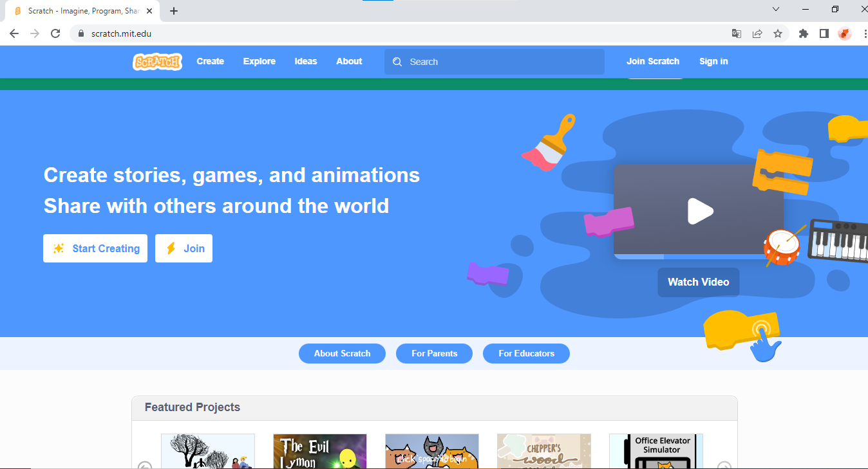Open the Chipper's wood project thumbnail
Image resolution: width=868 pixels, height=469 pixels.
pyautogui.click(x=544, y=451)
